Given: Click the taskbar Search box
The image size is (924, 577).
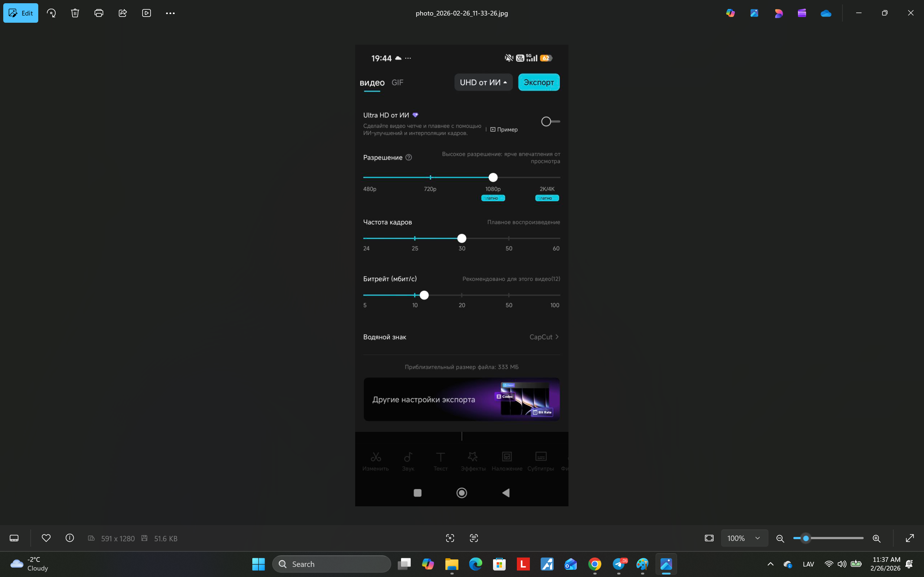Looking at the screenshot, I should [x=331, y=564].
